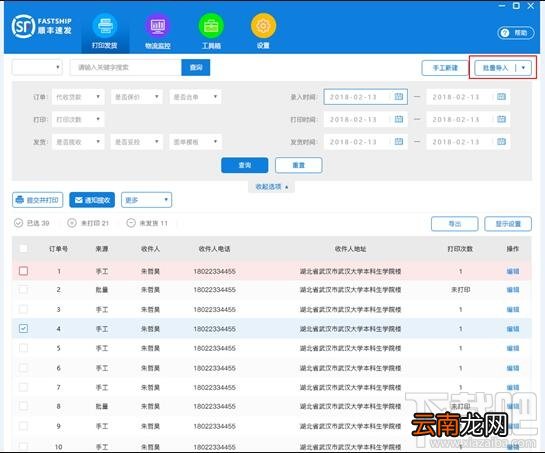Click 编辑 link for order row 4
Image resolution: width=545 pixels, height=453 pixels.
tap(513, 329)
